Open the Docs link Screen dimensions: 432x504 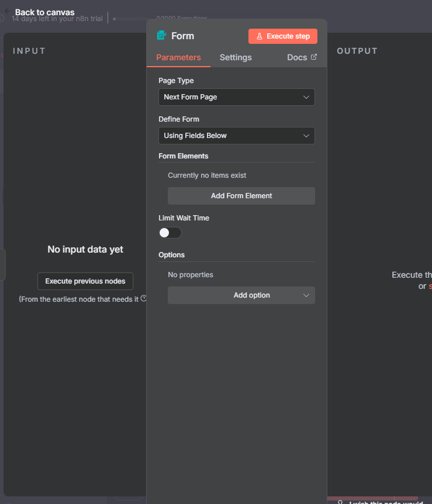click(x=297, y=57)
